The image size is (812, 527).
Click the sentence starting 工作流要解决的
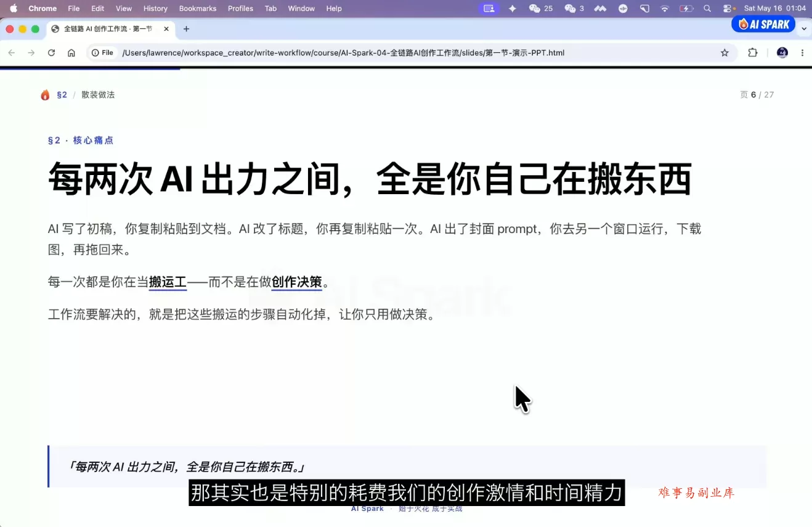[x=242, y=314]
